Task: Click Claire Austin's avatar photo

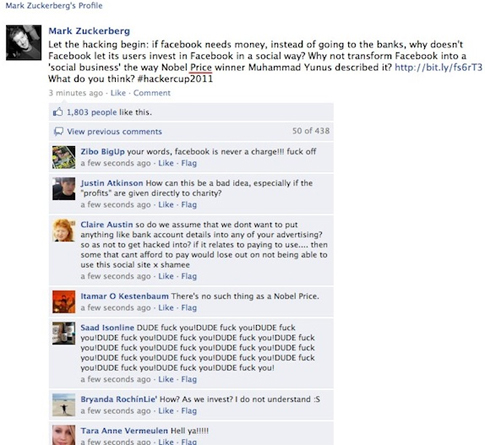Action: pyautogui.click(x=64, y=230)
